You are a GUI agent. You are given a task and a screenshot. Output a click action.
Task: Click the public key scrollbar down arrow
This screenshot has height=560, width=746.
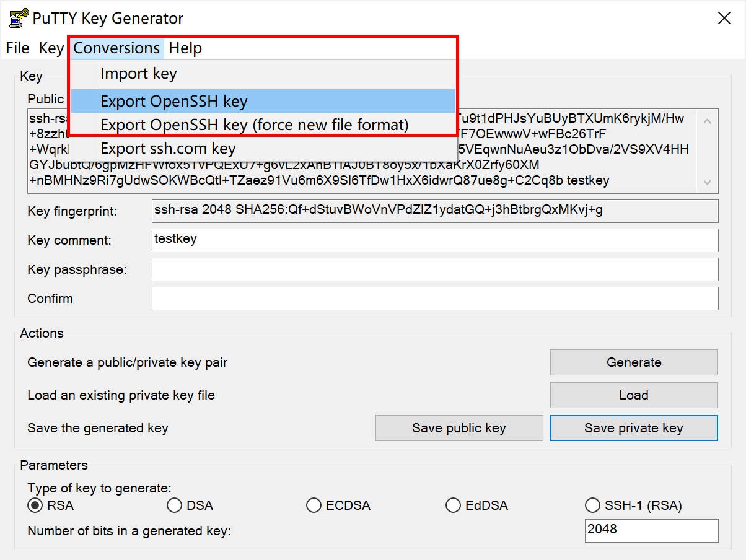708,183
